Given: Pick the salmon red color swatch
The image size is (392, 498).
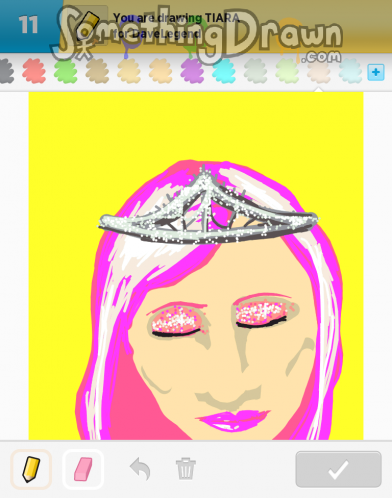Looking at the screenshot, I should [34, 71].
